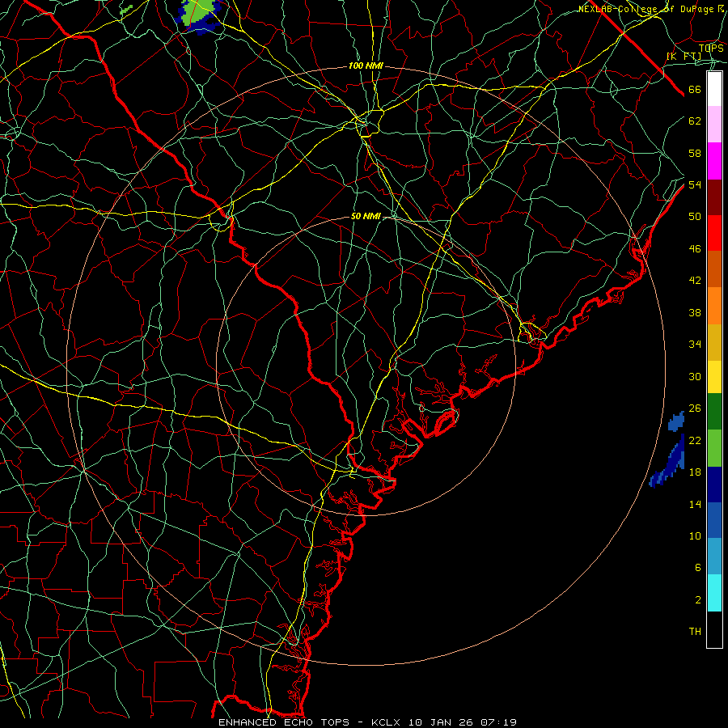Click the bright red 50 kft legend swatch
This screenshot has width=728, height=728.
click(714, 233)
